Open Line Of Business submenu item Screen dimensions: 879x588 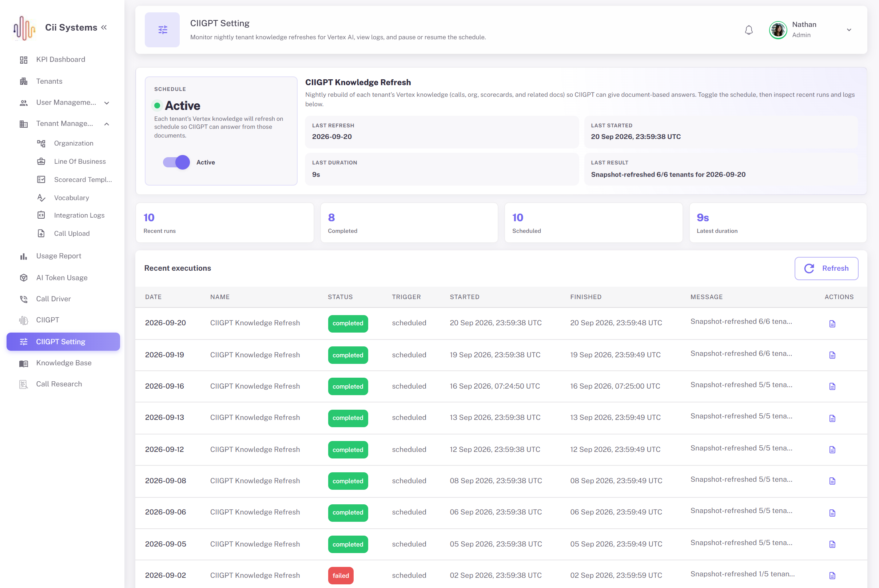click(80, 162)
